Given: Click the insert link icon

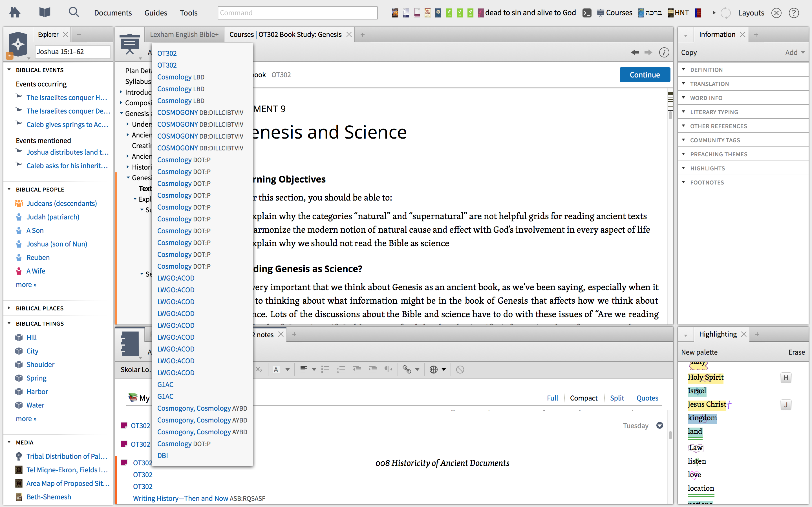Looking at the screenshot, I should (x=407, y=370).
